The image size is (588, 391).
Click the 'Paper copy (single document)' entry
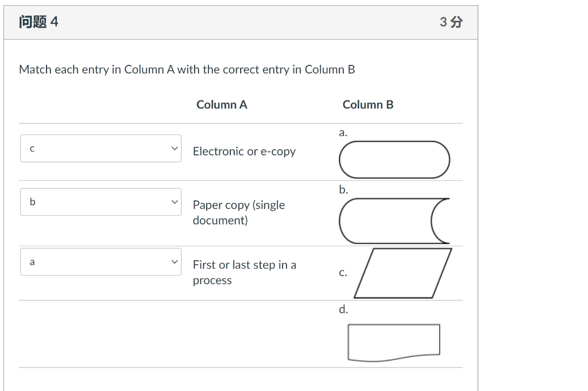tap(239, 212)
